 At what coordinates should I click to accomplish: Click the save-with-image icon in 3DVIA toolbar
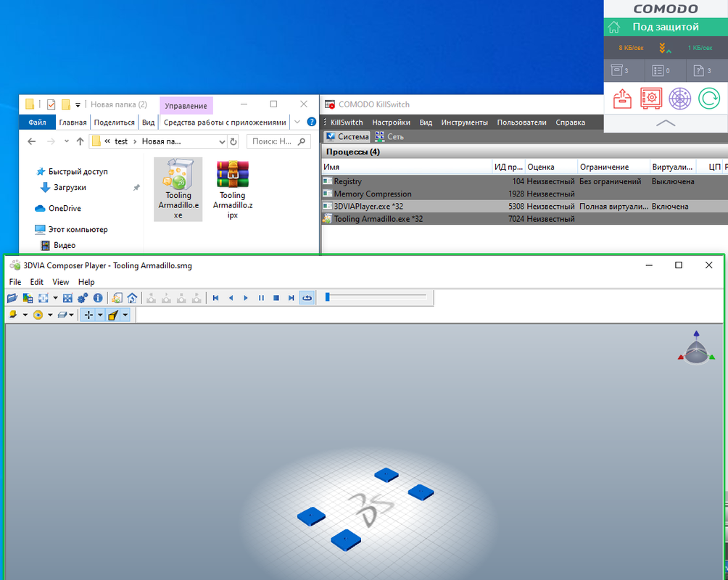click(28, 298)
